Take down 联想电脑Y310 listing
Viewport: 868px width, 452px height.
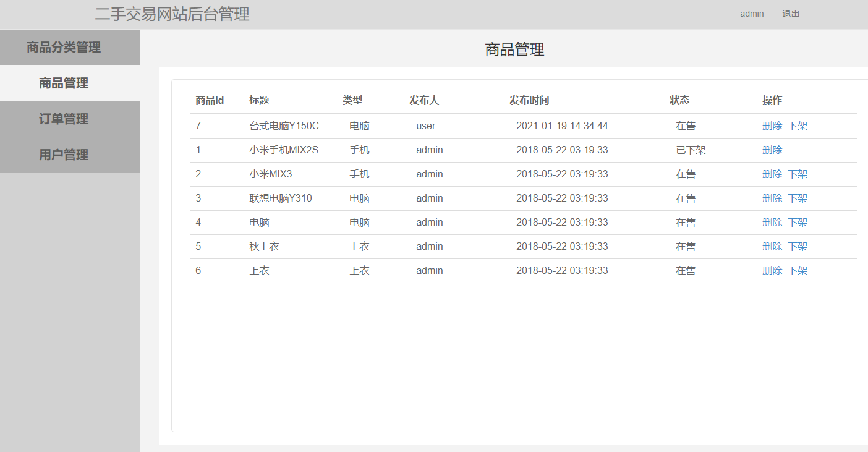pyautogui.click(x=798, y=198)
